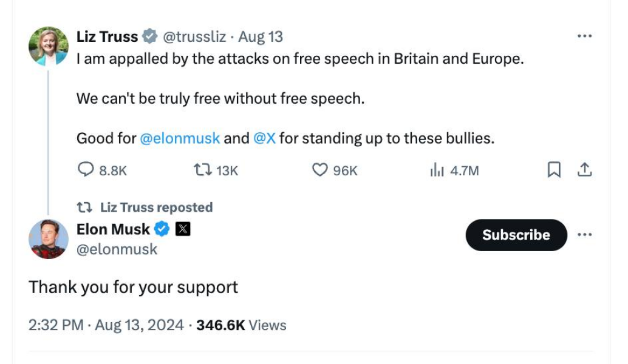This screenshot has height=364, width=628.
Task: Like the Liz Truss post
Action: 319,170
